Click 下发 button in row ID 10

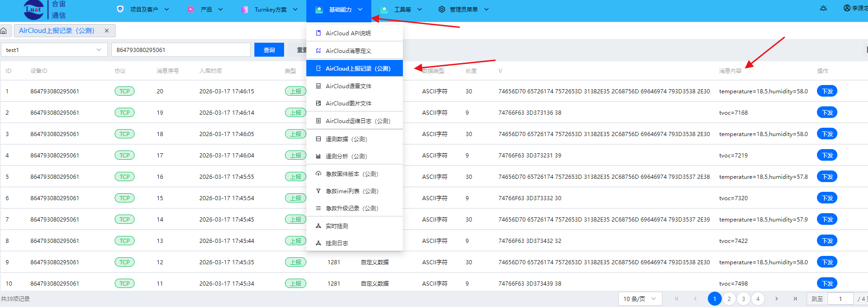827,283
